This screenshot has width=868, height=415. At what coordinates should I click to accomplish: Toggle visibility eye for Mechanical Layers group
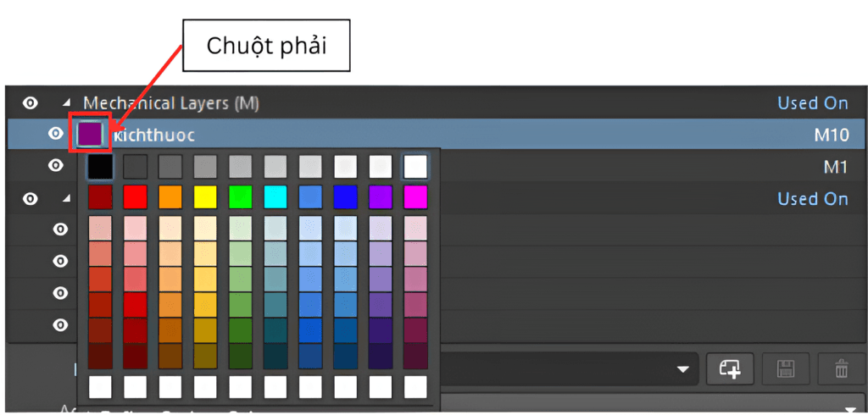(31, 103)
